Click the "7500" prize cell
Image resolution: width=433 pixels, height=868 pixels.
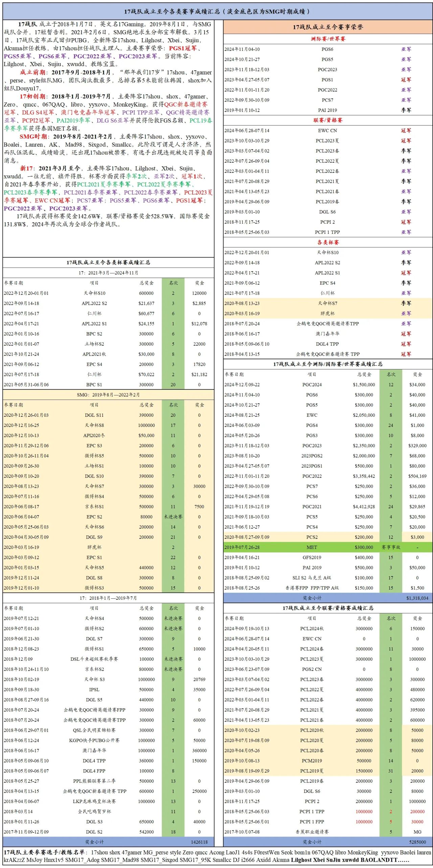coord(199,506)
